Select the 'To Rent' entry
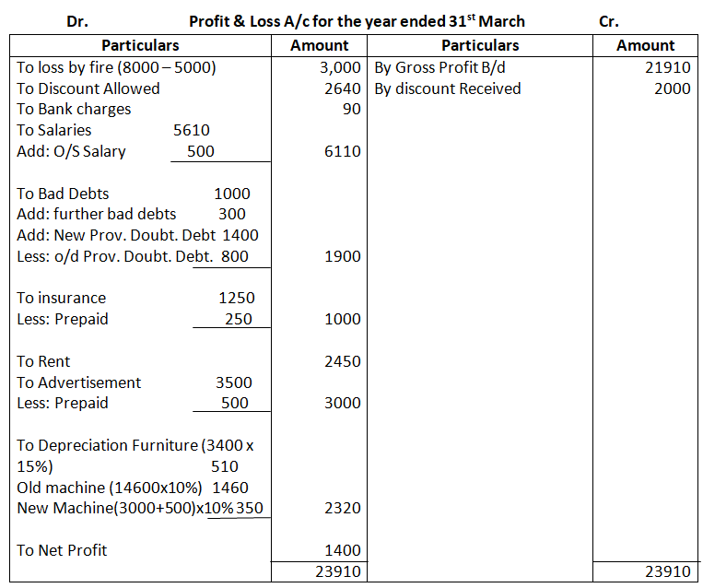The image size is (703, 588). pos(43,361)
